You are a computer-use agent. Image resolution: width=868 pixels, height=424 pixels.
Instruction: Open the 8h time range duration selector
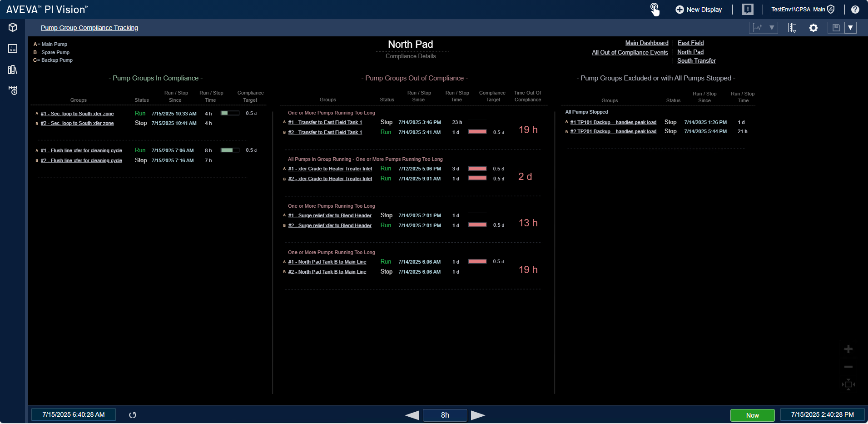(445, 415)
